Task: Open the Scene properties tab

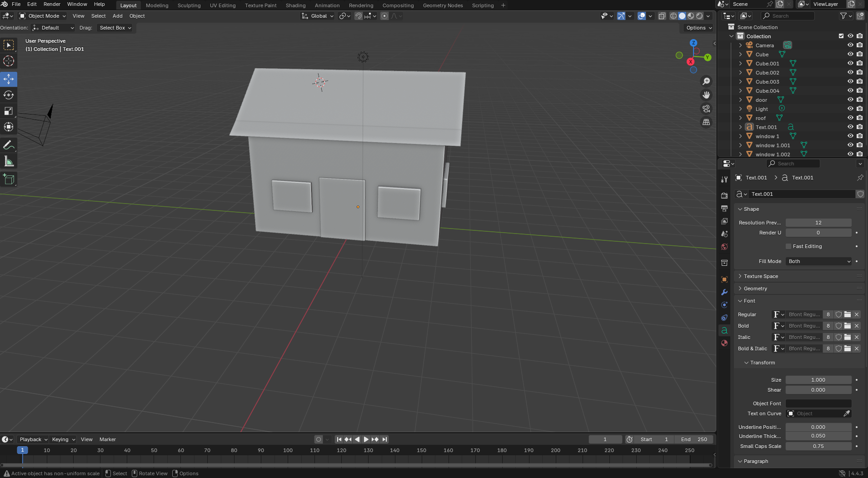Action: pos(724,234)
